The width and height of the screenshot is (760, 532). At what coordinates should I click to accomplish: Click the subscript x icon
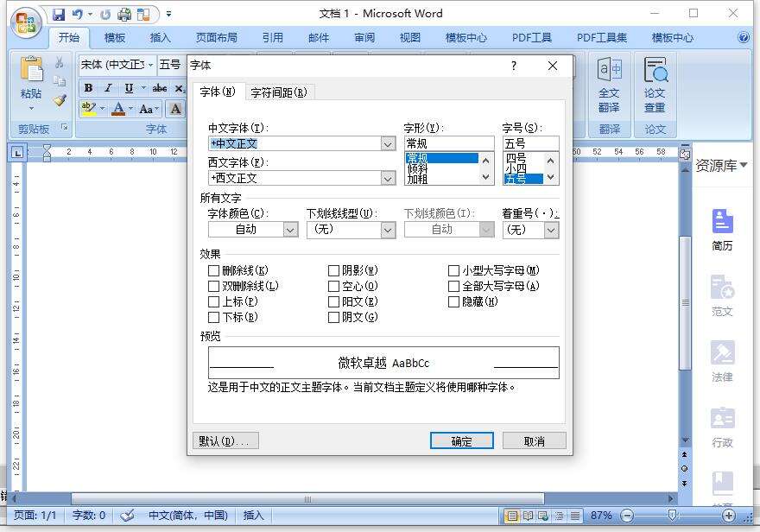[180, 88]
